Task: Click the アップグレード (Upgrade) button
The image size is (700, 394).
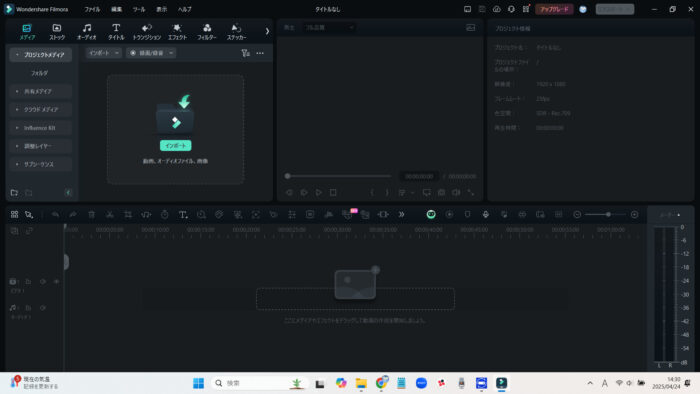Action: coord(554,9)
